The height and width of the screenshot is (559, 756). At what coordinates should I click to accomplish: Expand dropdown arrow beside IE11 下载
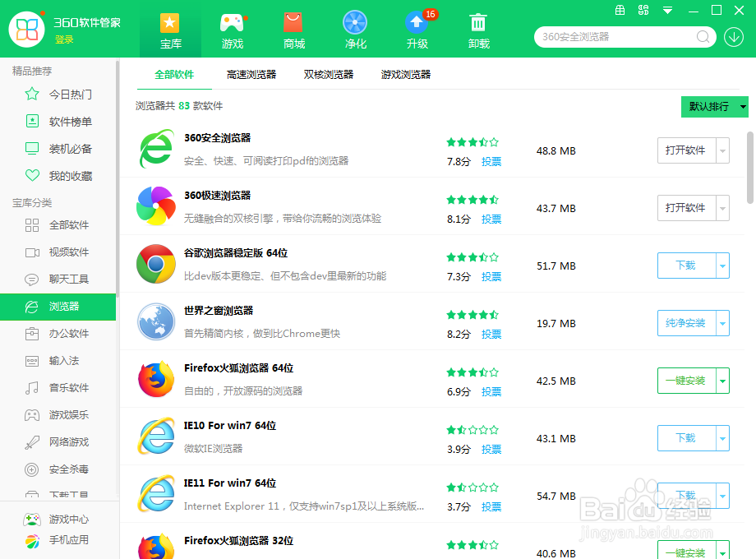coord(722,496)
